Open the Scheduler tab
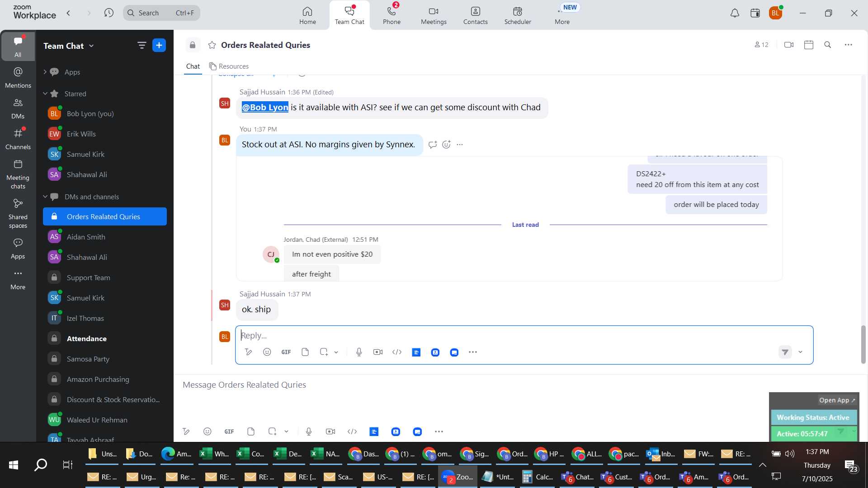This screenshot has width=868, height=488. [518, 15]
